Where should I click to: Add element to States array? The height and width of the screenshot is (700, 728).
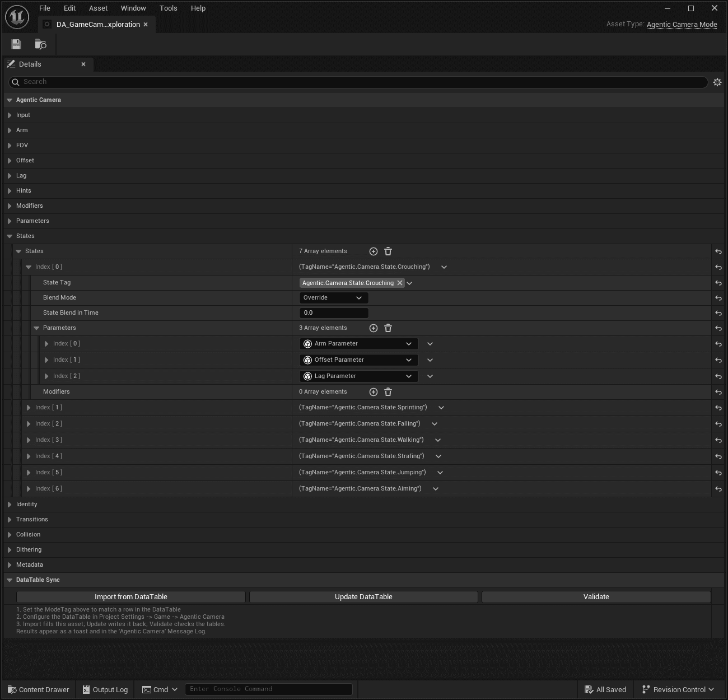pos(374,251)
